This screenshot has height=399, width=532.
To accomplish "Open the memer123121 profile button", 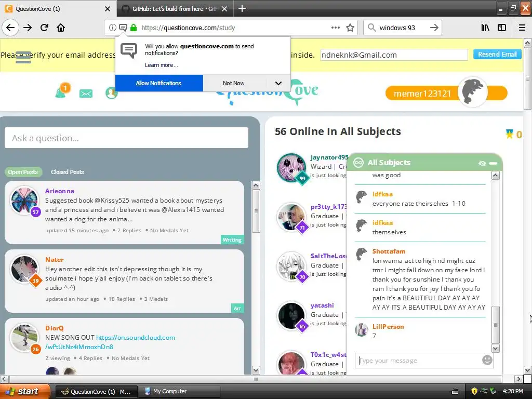I will [x=422, y=94].
